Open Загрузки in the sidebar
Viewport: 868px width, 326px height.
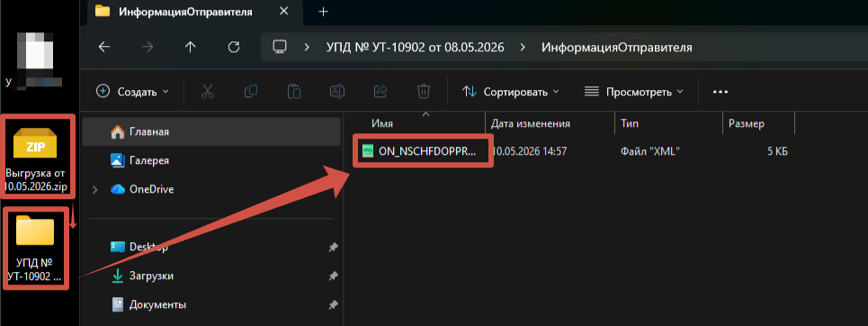(151, 276)
